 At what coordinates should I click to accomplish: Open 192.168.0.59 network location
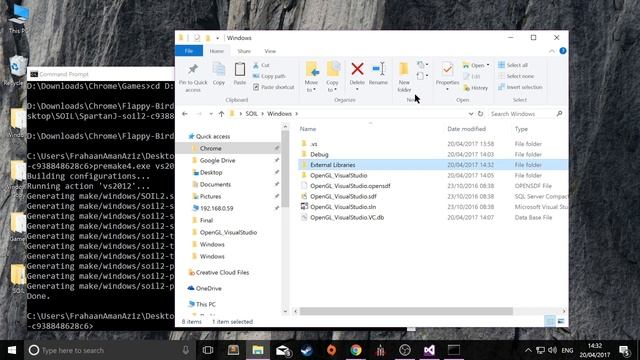pos(216,209)
